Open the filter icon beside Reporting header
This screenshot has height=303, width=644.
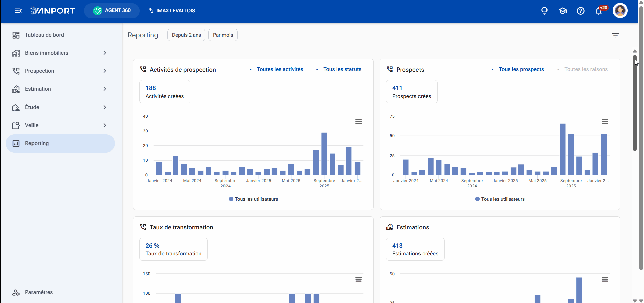click(x=615, y=35)
